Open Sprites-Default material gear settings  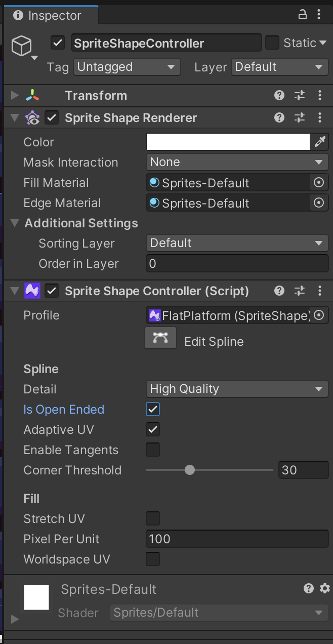point(325,588)
